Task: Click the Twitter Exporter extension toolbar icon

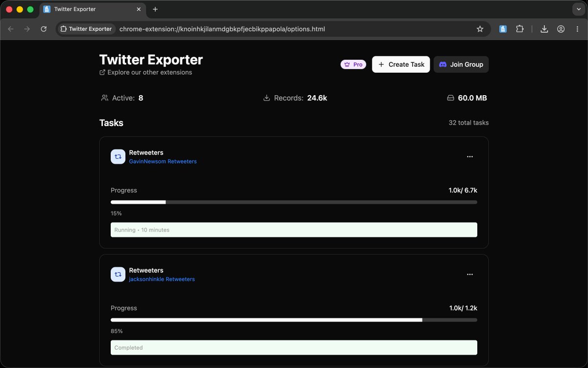Action: click(x=503, y=29)
